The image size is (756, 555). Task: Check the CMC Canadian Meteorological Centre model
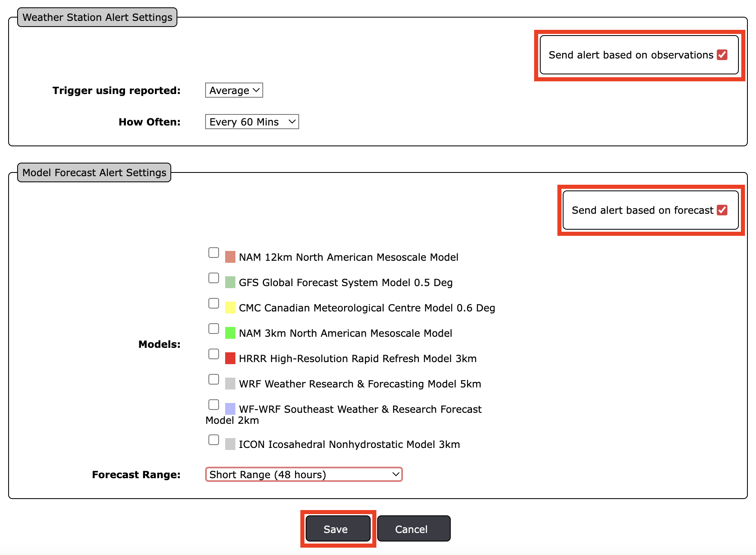point(214,303)
